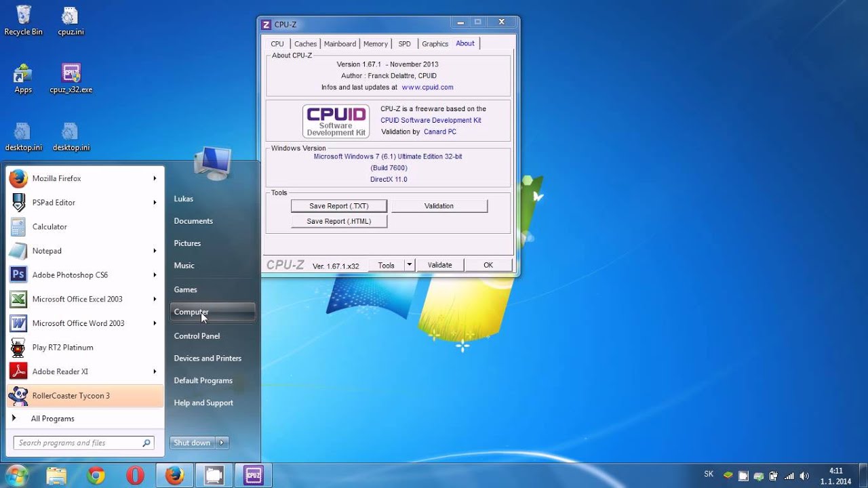Image resolution: width=868 pixels, height=488 pixels.
Task: Click the BlueStacks tray icon
Action: (728, 476)
